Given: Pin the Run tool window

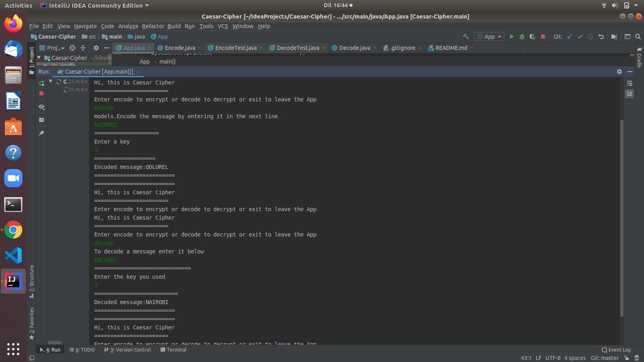Looking at the screenshot, I should coord(41,133).
